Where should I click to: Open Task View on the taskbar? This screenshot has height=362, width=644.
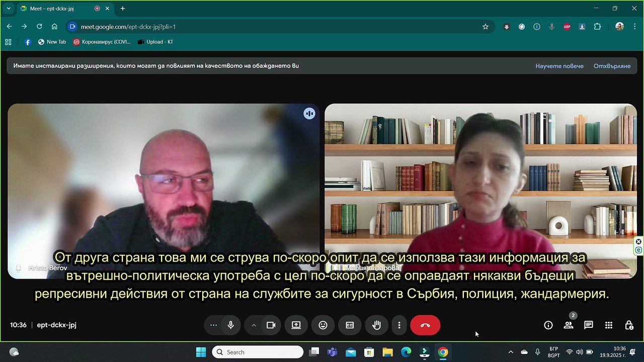point(314,352)
